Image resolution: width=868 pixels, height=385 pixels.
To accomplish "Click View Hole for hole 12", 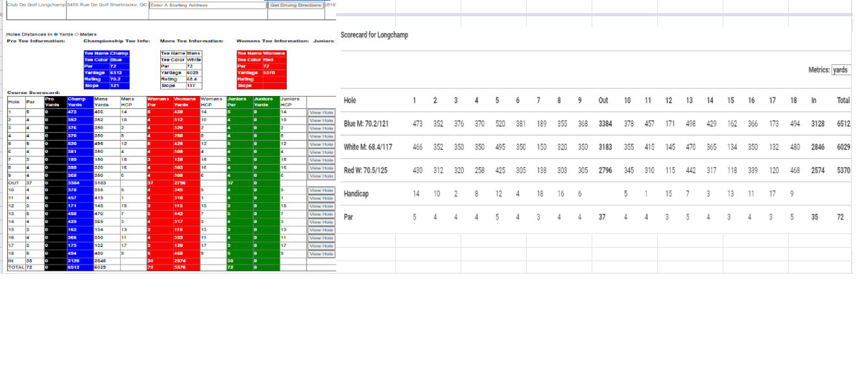I will tap(321, 206).
